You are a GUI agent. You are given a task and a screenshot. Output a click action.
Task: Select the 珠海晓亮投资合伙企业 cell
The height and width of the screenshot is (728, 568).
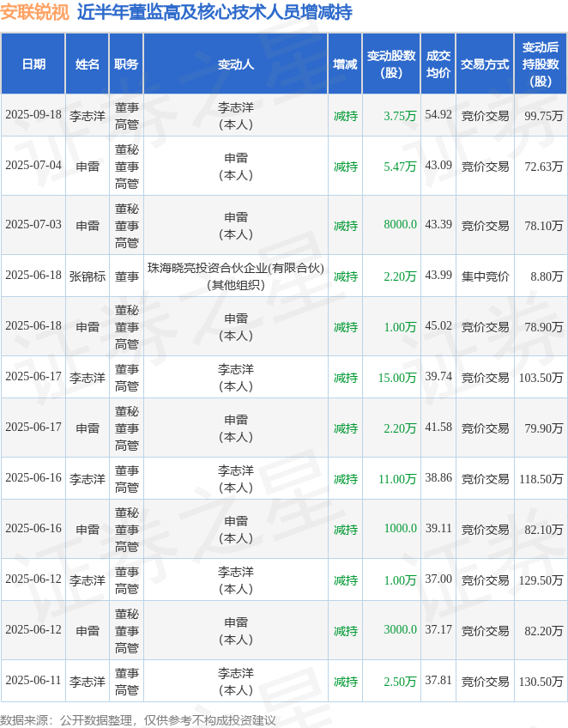[x=236, y=276]
